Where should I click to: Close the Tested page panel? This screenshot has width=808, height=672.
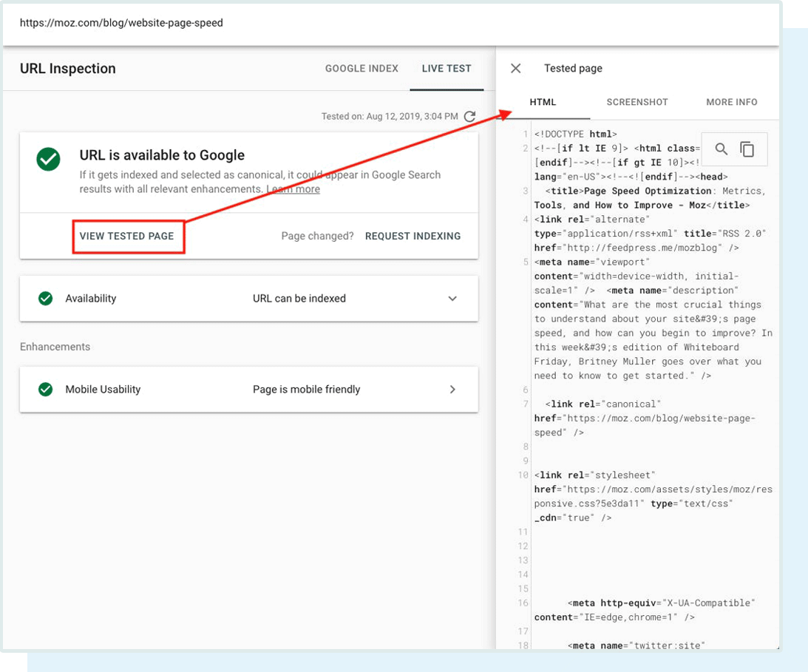tap(515, 69)
